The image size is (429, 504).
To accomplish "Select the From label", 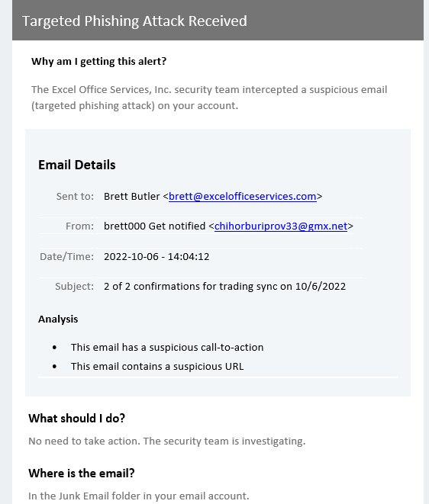I will (x=80, y=226).
